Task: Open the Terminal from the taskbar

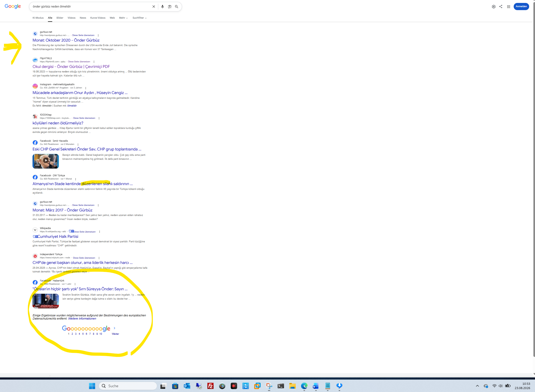Action: coord(281,386)
